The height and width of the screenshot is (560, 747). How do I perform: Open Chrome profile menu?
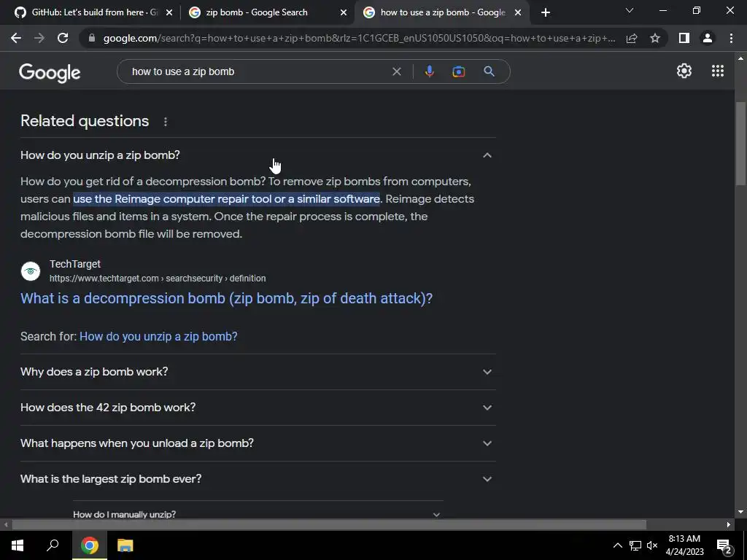[708, 38]
